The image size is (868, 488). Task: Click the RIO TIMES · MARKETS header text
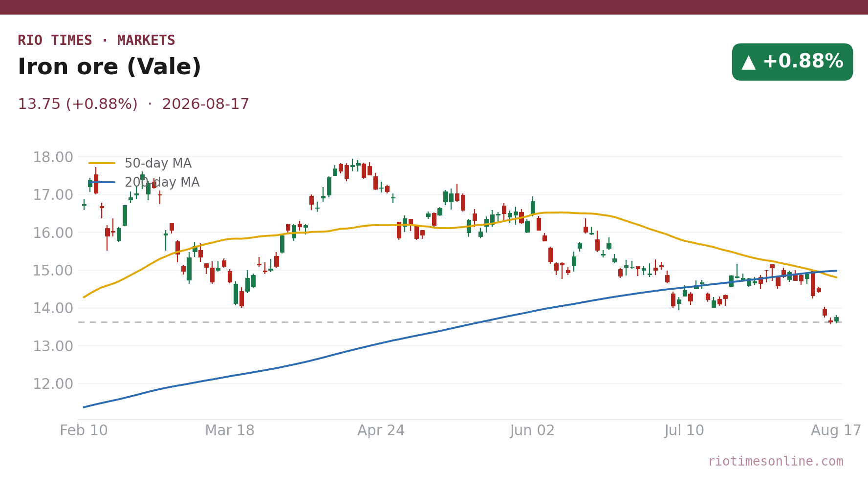[96, 41]
